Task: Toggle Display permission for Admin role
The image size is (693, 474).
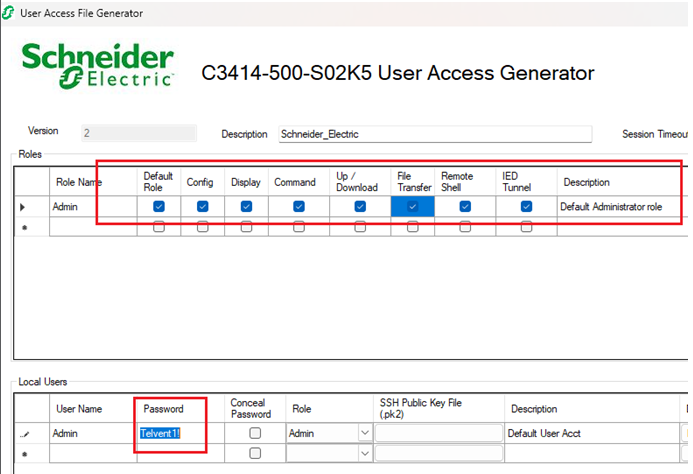Action: [x=246, y=206]
